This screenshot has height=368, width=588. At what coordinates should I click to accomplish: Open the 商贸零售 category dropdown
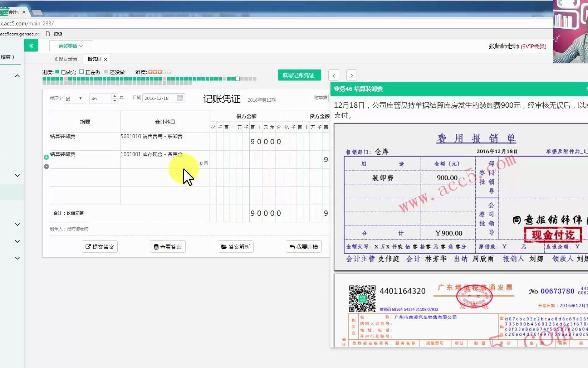tap(70, 45)
